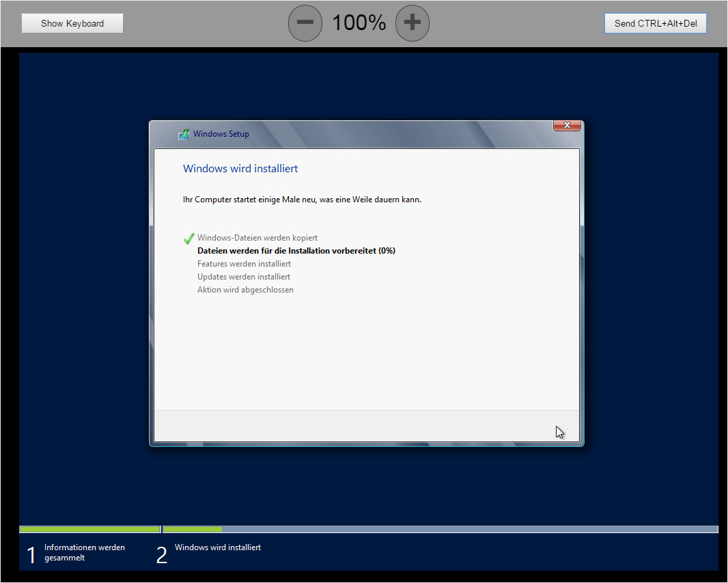This screenshot has height=583, width=728.
Task: Click the Windows Setup title icon
Action: (184, 134)
